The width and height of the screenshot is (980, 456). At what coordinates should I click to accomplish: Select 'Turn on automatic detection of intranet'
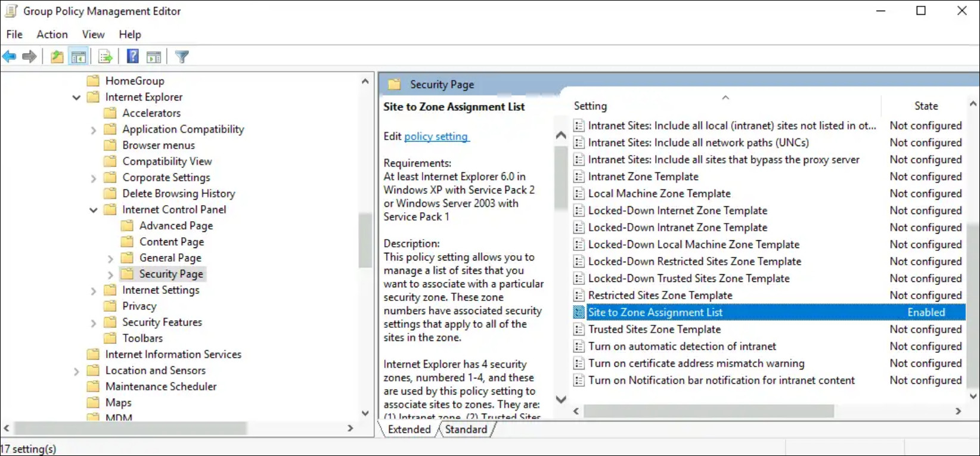(682, 346)
